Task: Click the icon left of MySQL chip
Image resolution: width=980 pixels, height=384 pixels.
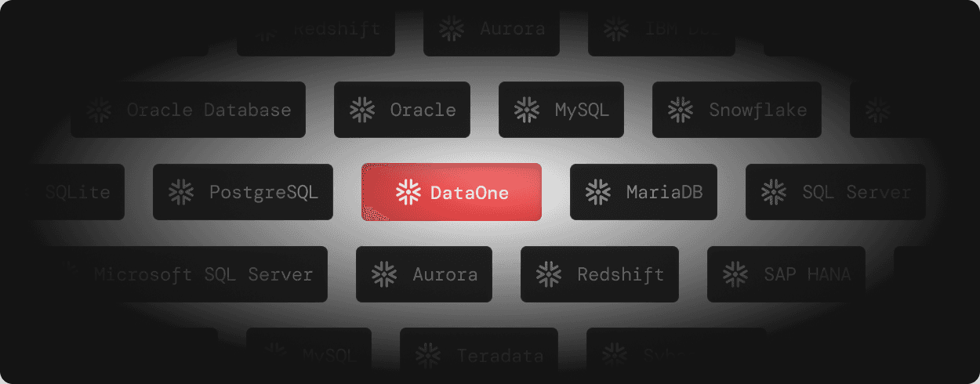Action: tap(527, 110)
